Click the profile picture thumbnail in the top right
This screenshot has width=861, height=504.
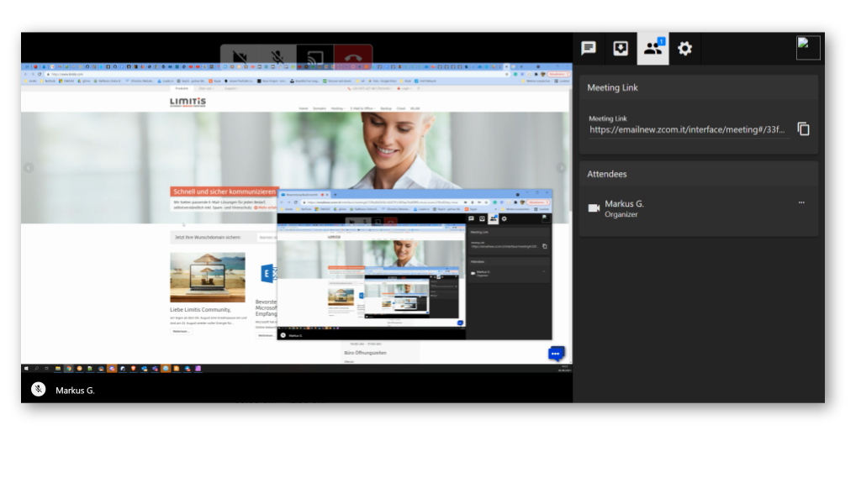pos(808,48)
